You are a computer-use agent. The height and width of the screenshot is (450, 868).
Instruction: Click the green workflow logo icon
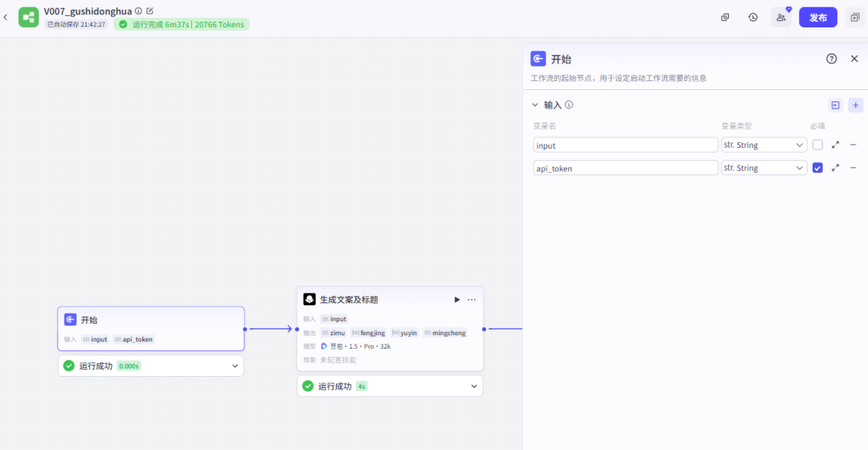28,17
